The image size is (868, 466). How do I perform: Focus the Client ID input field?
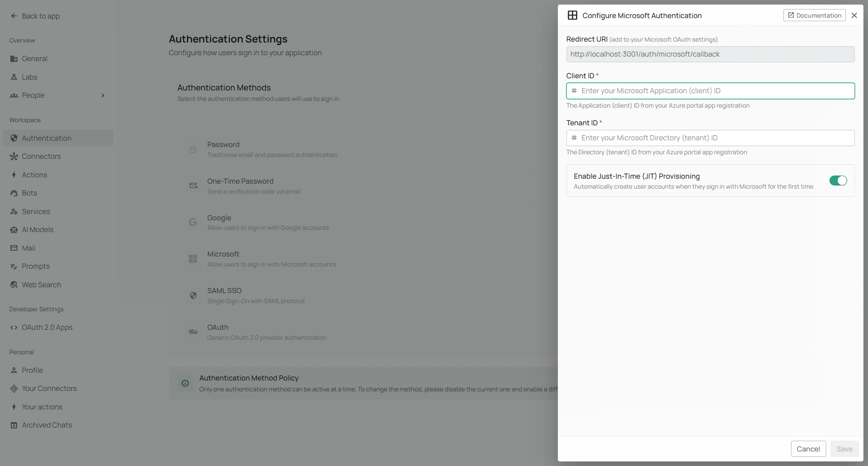(x=710, y=91)
